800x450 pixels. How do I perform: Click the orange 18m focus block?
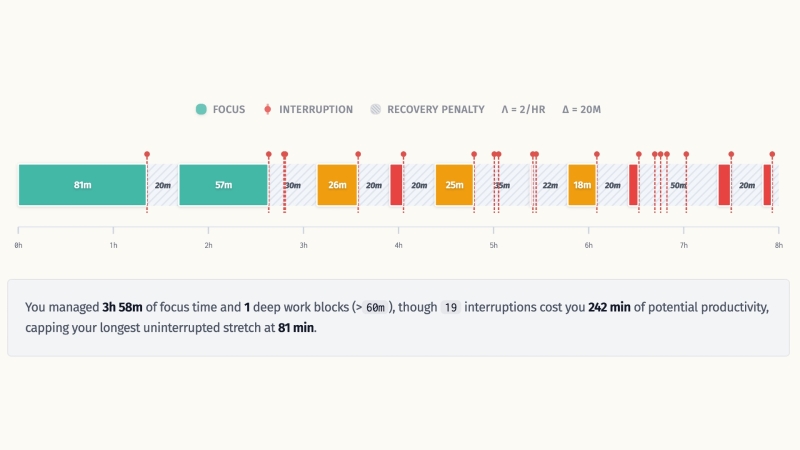click(x=581, y=185)
